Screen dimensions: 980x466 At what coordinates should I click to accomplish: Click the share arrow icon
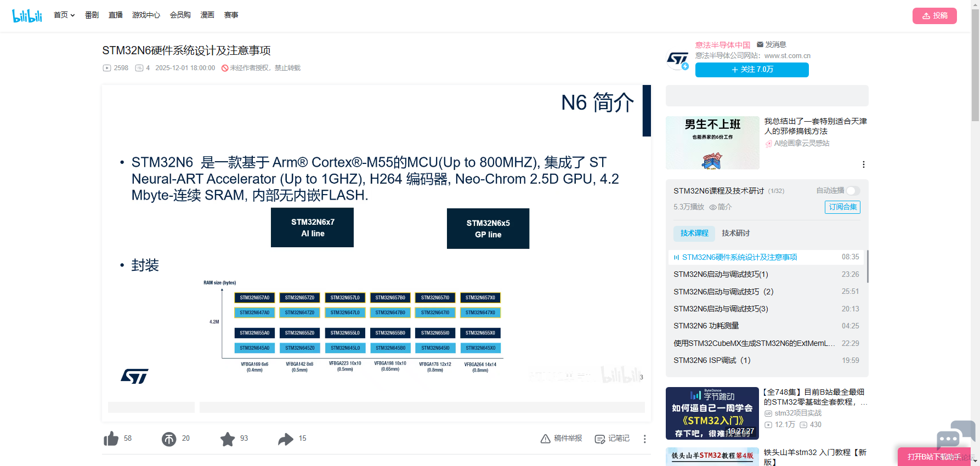pos(286,439)
